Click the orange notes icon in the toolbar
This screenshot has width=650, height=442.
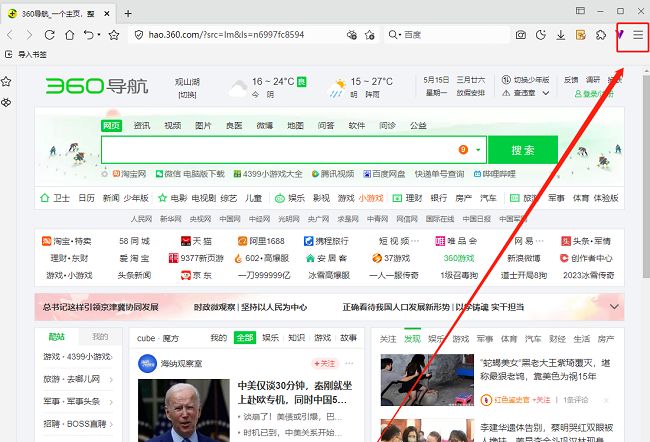pyautogui.click(x=581, y=35)
